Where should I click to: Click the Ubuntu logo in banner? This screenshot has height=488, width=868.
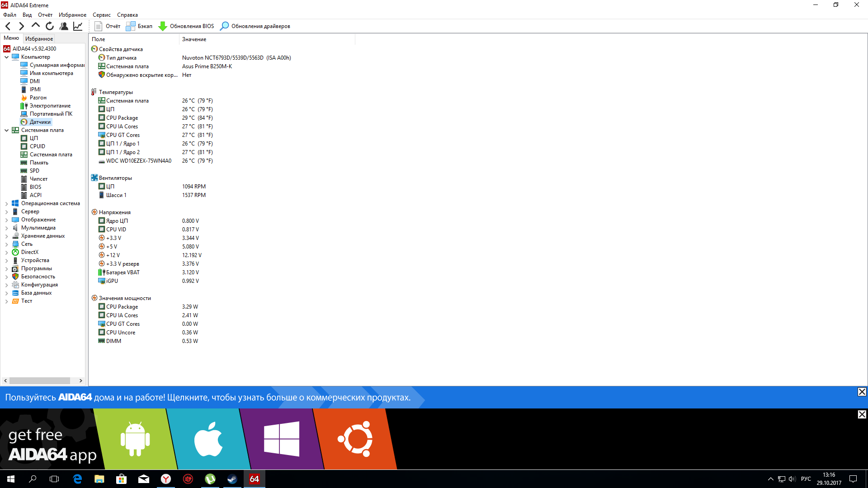click(355, 439)
